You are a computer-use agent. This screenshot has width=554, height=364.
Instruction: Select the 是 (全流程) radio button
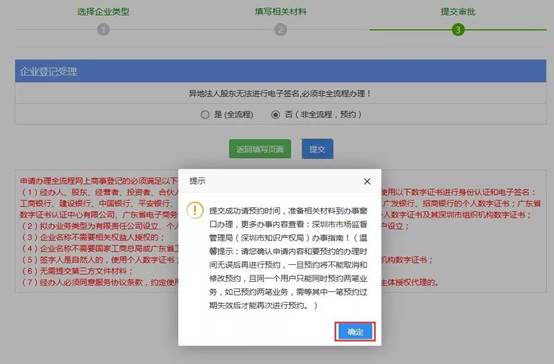pyautogui.click(x=205, y=115)
